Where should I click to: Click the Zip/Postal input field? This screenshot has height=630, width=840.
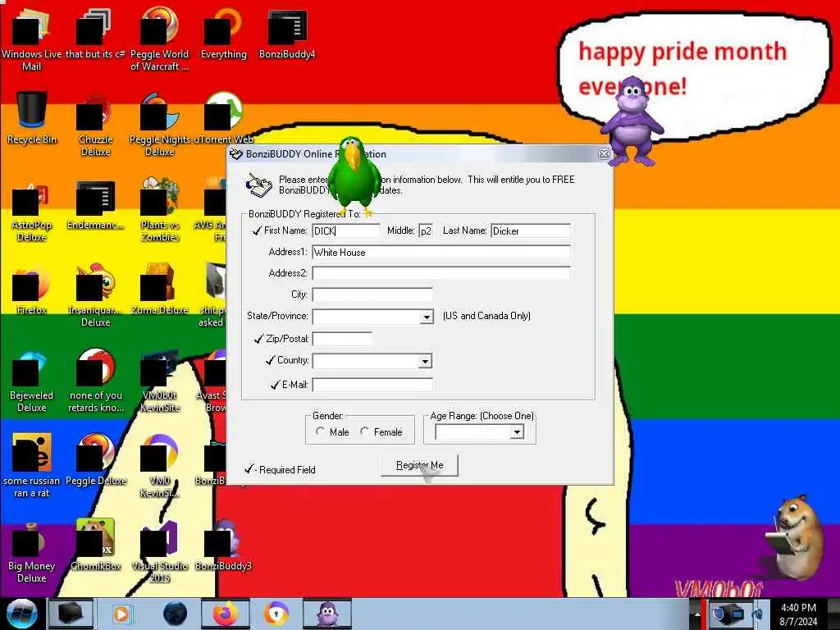[x=342, y=339]
